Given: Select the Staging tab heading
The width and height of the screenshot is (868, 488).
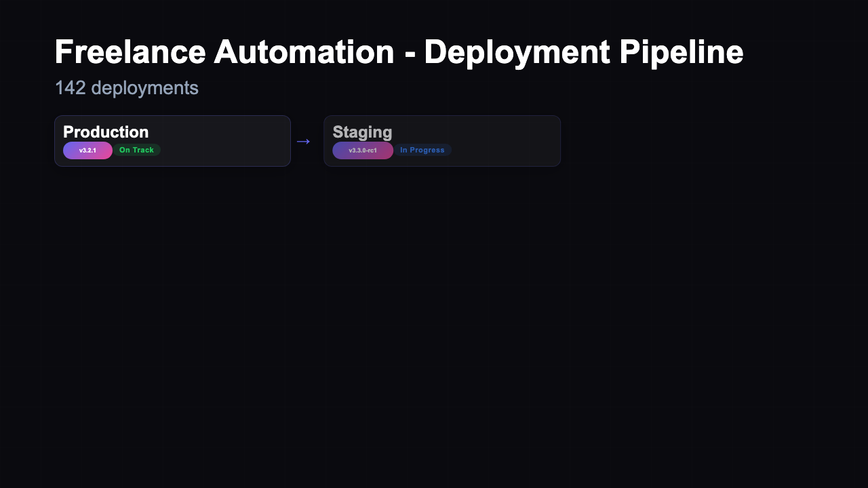Looking at the screenshot, I should pyautogui.click(x=362, y=132).
